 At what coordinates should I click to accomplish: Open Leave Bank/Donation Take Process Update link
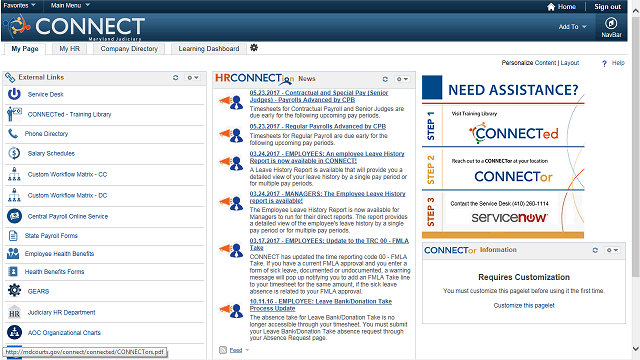(321, 305)
